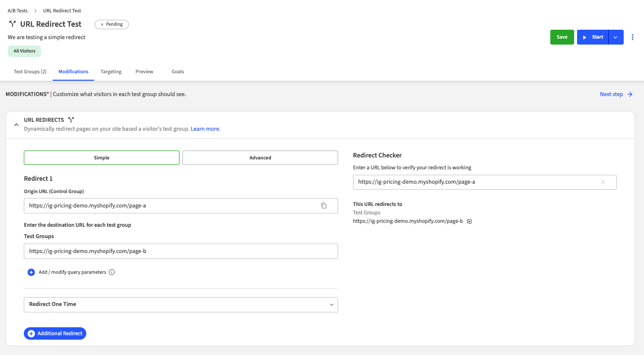The image size is (644, 355).
Task: Open the Redirect One Time dropdown
Action: pyautogui.click(x=181, y=304)
